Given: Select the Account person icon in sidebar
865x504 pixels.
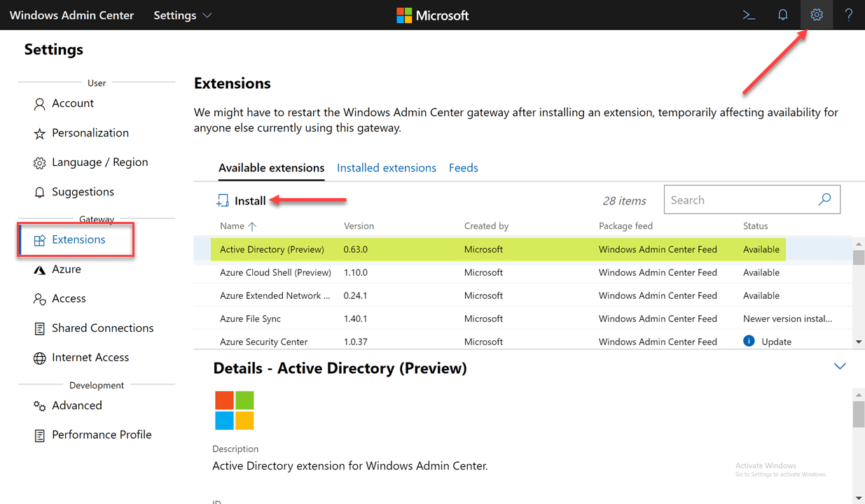Looking at the screenshot, I should (39, 103).
